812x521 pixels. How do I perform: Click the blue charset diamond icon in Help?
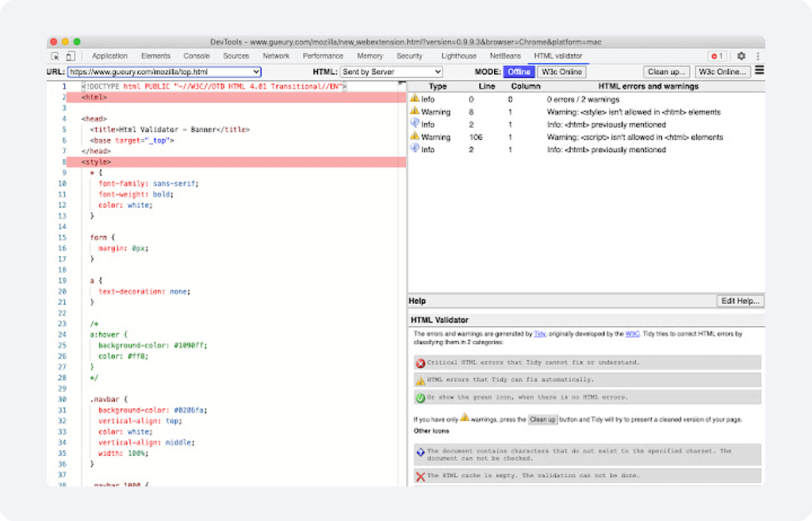point(420,452)
